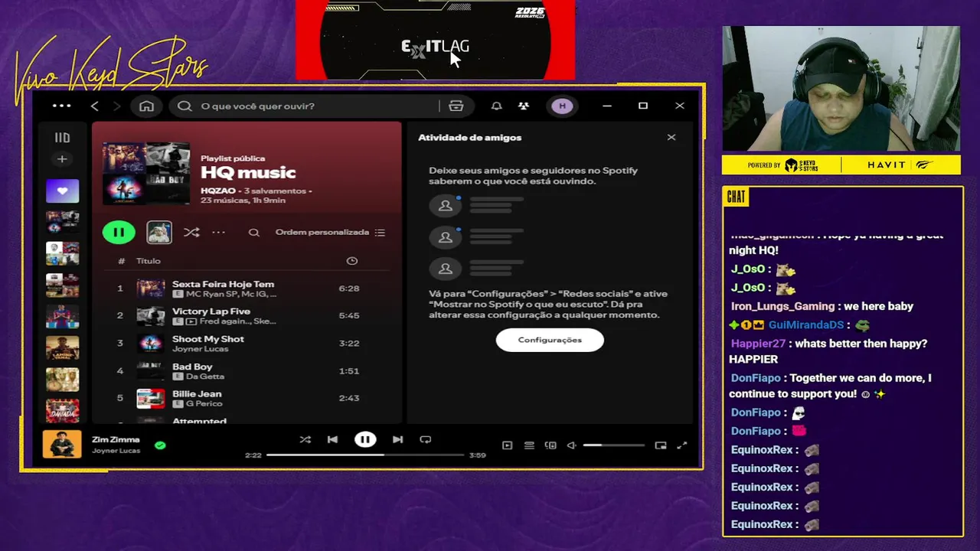980x551 pixels.
Task: Open the mini player icon
Action: tap(661, 445)
